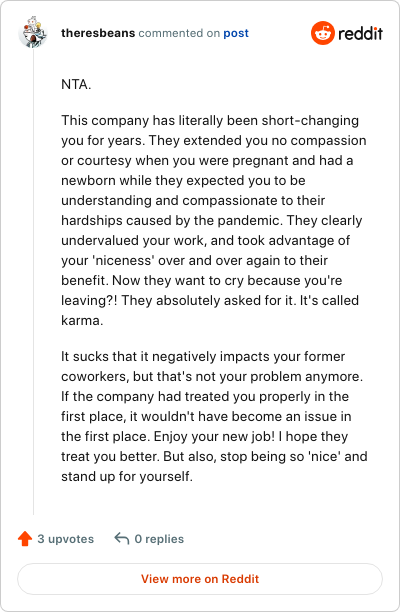This screenshot has height=612, width=400.
Task: Click the final line "stand up for yourself."
Action: point(127,476)
